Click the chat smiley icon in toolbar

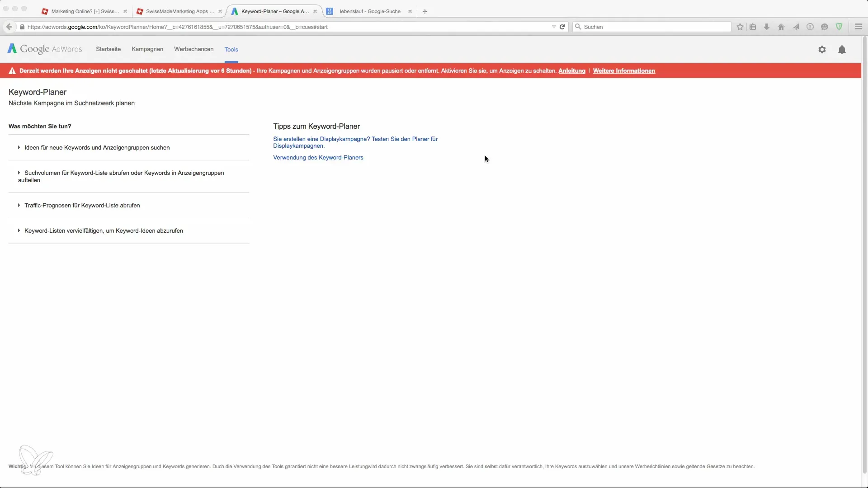pos(825,27)
